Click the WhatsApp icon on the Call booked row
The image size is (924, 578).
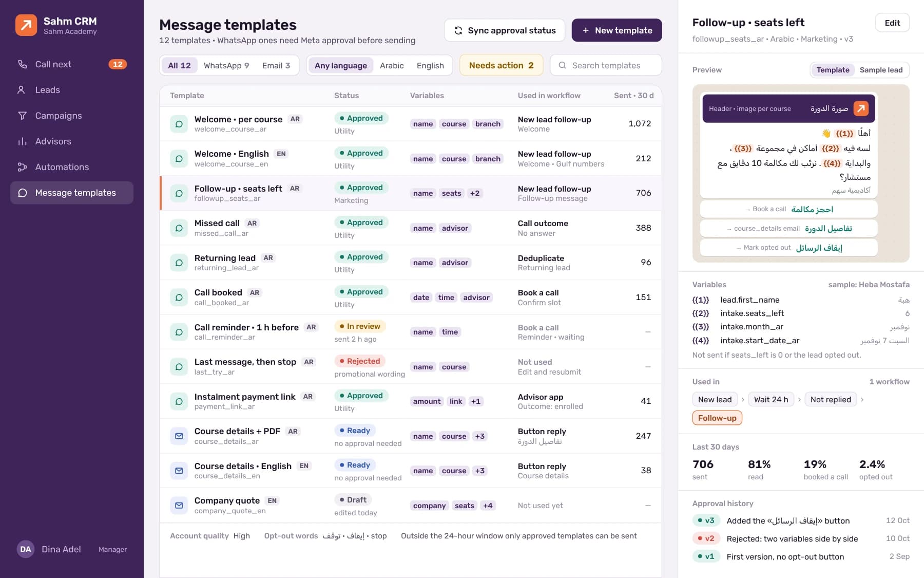click(x=179, y=297)
